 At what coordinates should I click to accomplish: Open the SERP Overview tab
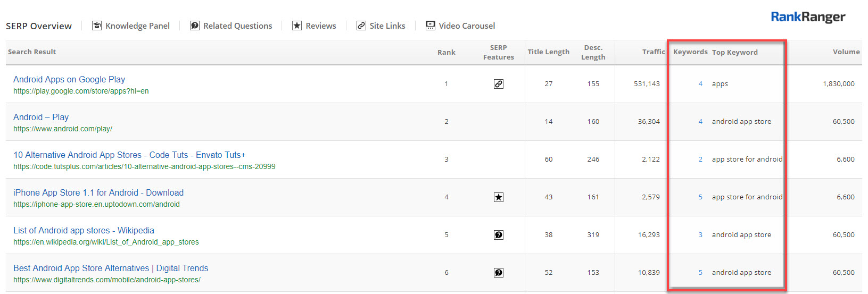click(39, 26)
